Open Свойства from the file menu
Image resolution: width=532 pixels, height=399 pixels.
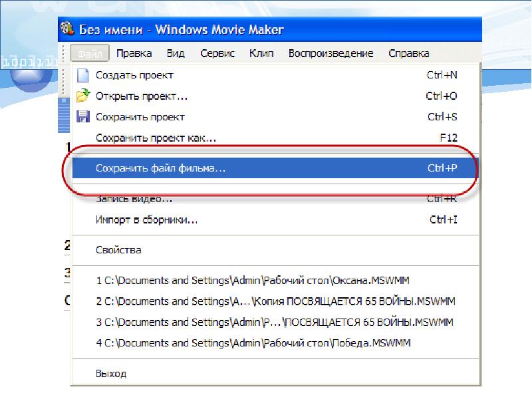pos(118,250)
